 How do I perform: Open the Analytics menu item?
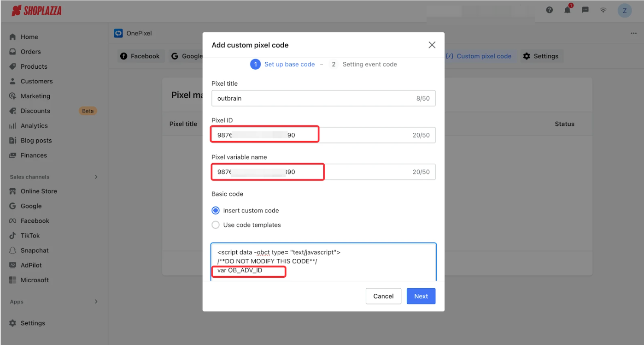click(x=34, y=126)
